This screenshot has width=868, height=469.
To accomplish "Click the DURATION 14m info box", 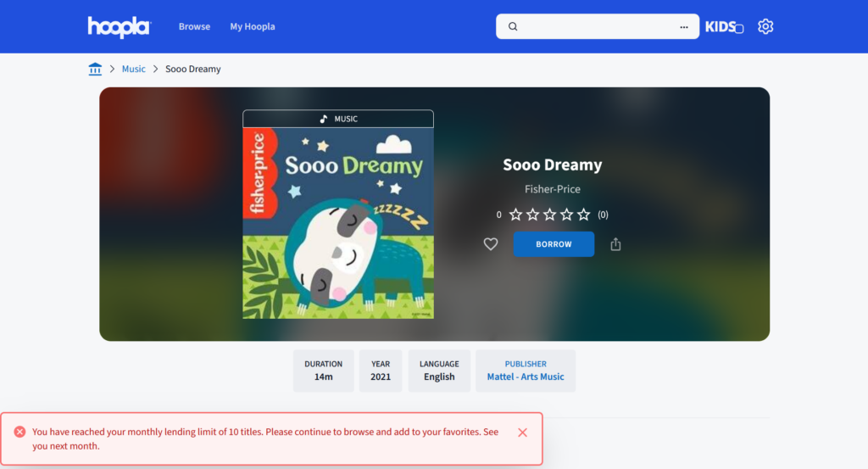I will (323, 371).
